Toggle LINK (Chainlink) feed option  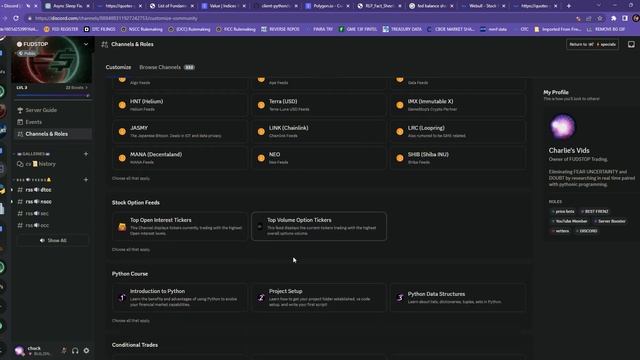coord(319,131)
